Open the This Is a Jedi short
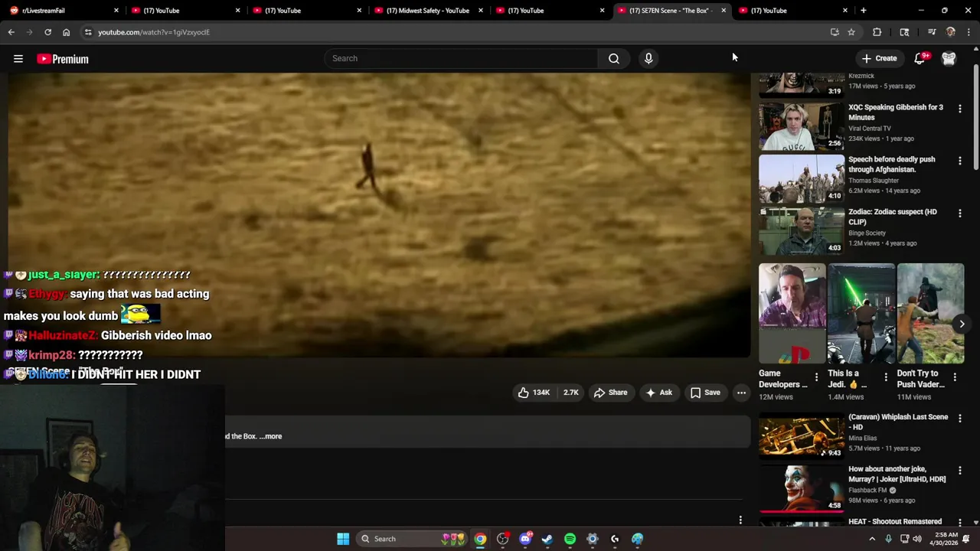The image size is (980, 551). (x=861, y=313)
